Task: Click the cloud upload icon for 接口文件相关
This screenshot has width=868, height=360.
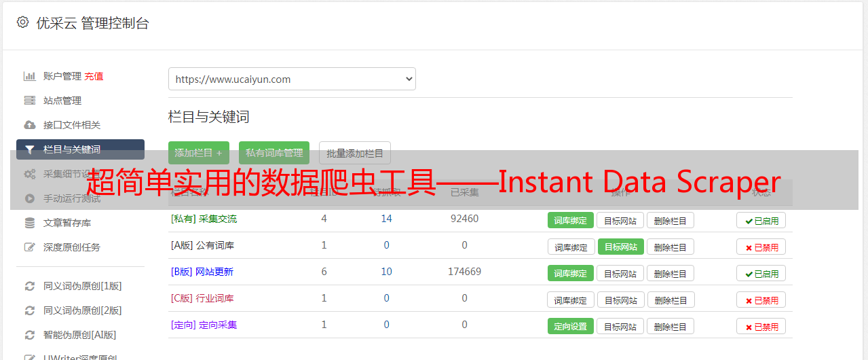Action: tap(29, 125)
